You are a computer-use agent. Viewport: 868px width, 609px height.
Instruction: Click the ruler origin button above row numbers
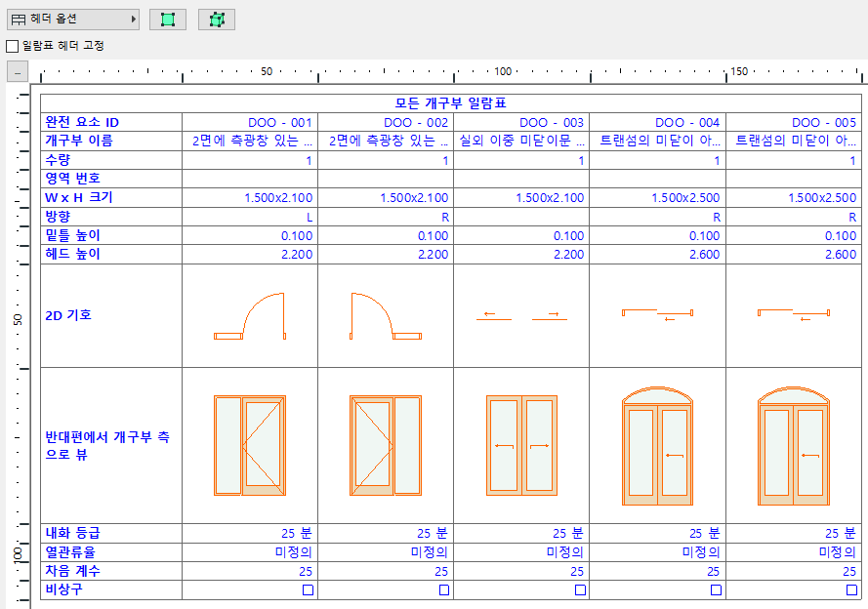pos(16,69)
